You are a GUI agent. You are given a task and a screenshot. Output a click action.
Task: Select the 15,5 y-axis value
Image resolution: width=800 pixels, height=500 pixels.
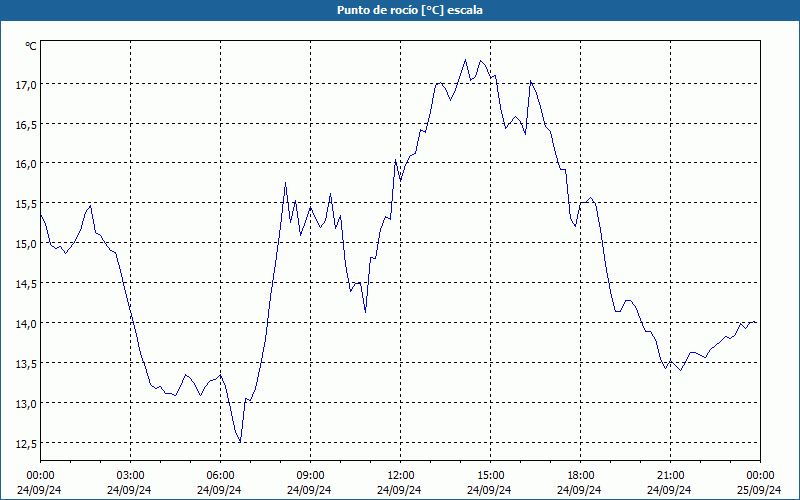click(26, 204)
